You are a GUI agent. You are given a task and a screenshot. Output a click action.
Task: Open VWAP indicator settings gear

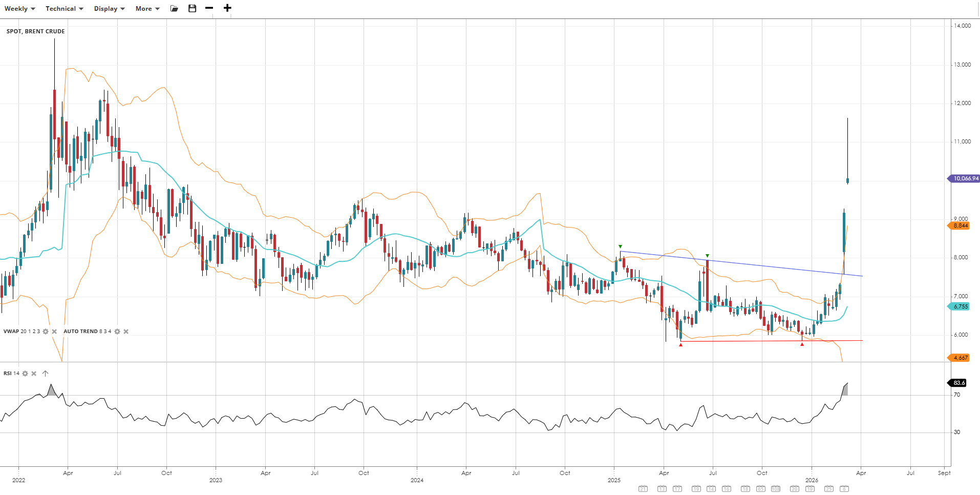(46, 332)
